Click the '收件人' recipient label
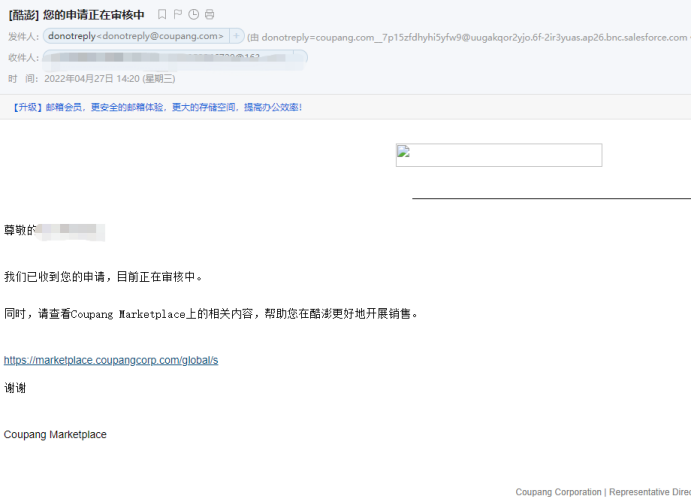692x502 pixels. click(23, 58)
